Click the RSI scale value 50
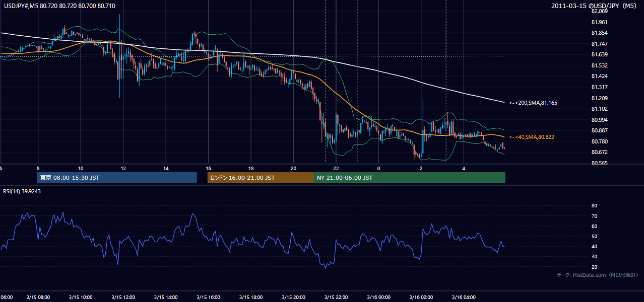Image resolution: width=644 pixels, height=302 pixels. [594, 236]
